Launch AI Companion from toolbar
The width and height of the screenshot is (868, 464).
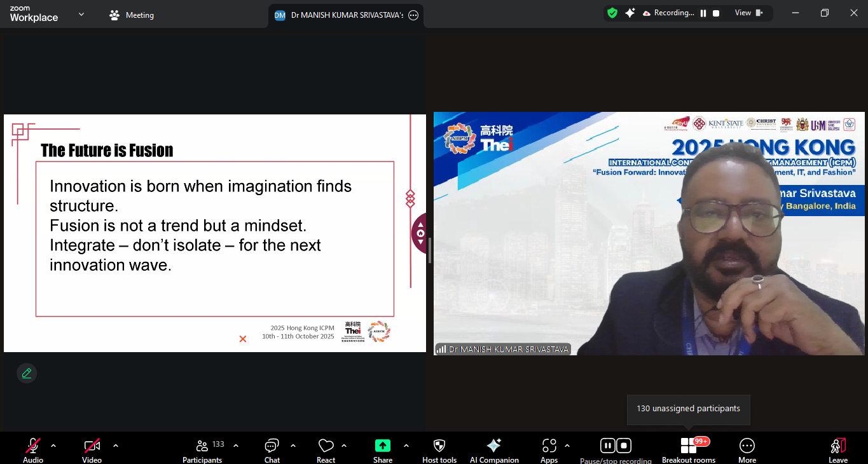tap(493, 446)
